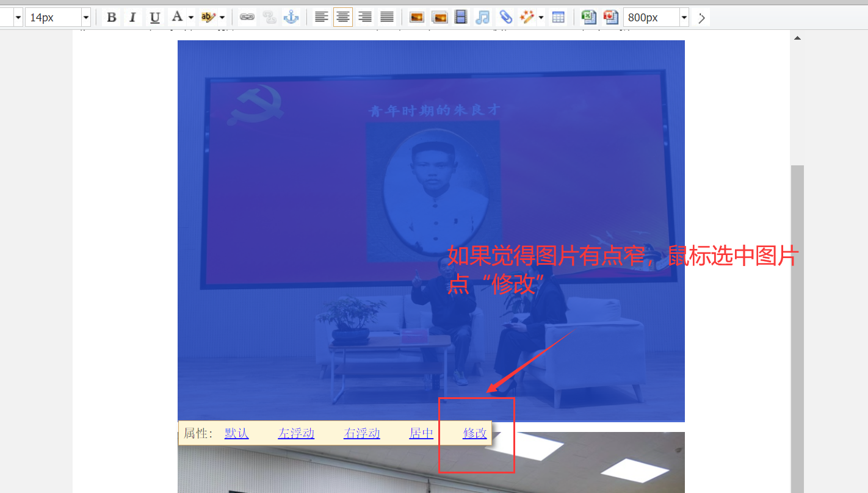Screen dimensions: 868x493
Task: Toggle italic formatting
Action: 132,18
